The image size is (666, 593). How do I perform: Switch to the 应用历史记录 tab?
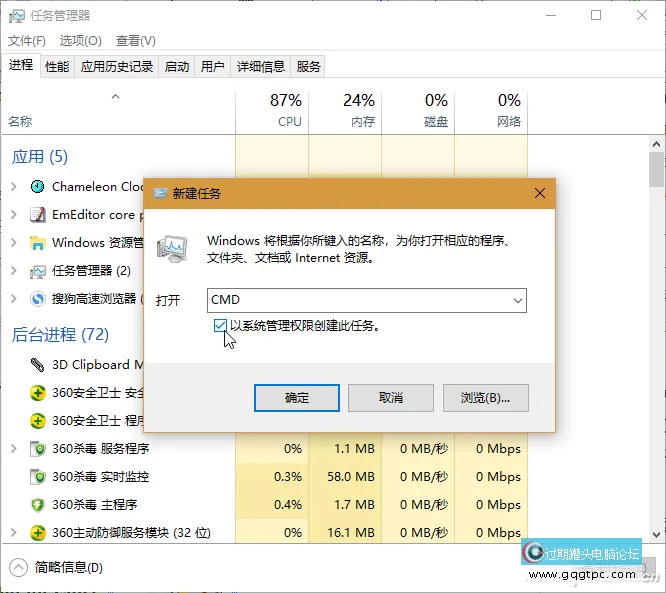(x=116, y=67)
